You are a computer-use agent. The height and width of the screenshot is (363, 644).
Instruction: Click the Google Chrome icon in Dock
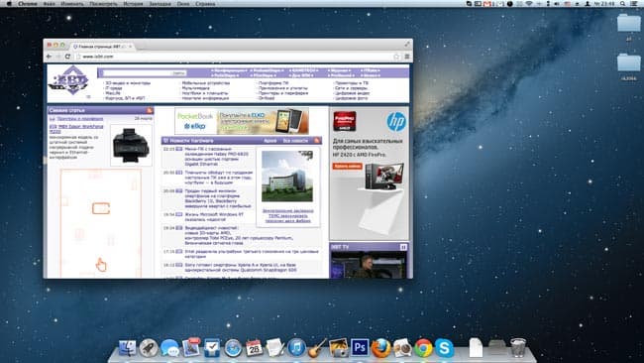423,348
